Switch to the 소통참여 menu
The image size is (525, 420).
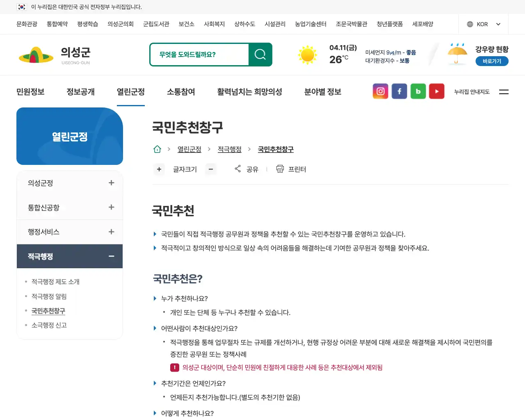[x=180, y=92]
